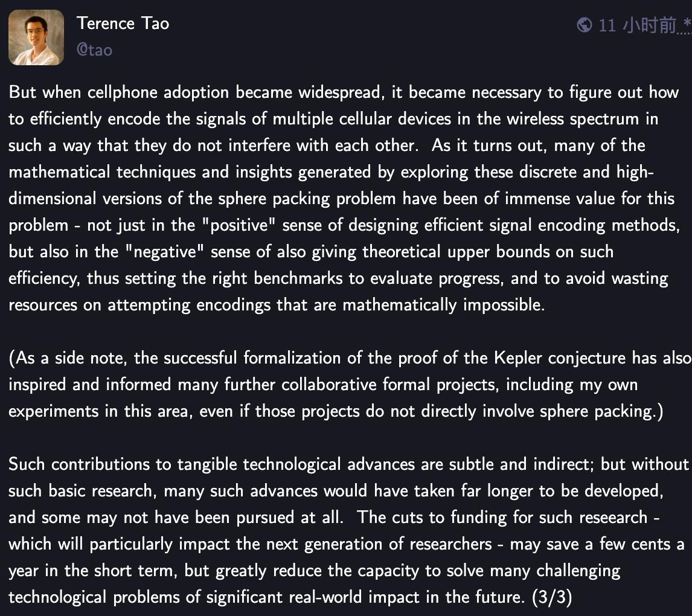692x616 pixels.
Task: Open Terence Tao's profile avatar photo
Action: point(36,37)
